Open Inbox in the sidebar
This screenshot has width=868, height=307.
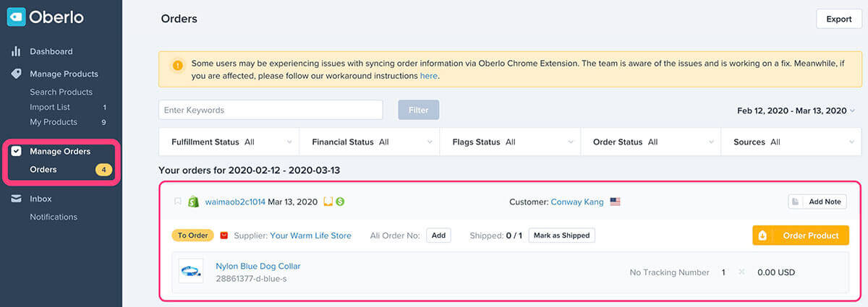pos(41,199)
